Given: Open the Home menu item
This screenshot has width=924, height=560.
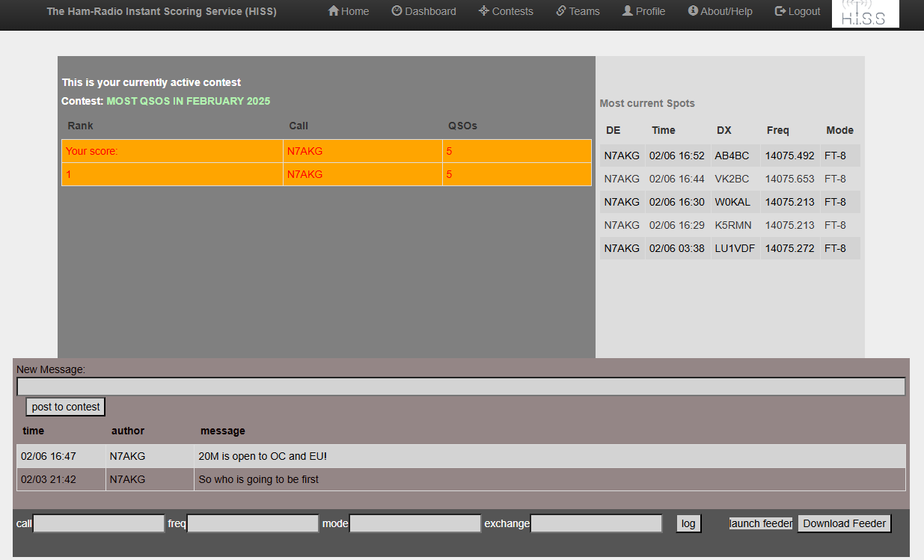Looking at the screenshot, I should 349,11.
